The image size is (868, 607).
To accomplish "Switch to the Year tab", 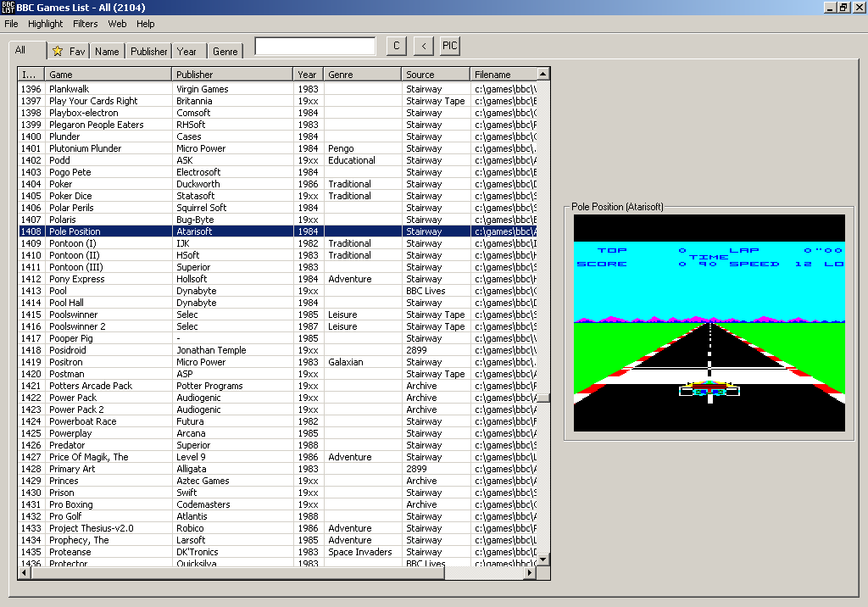I will (189, 52).
